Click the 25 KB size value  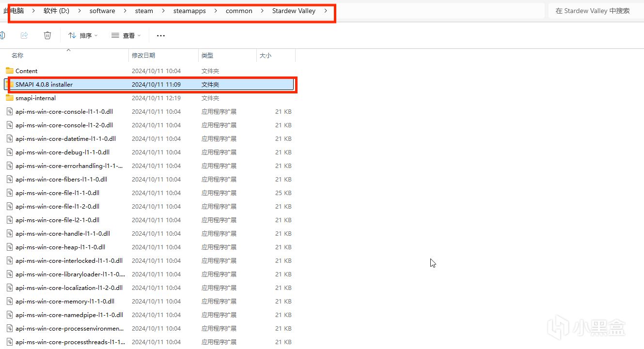283,193
